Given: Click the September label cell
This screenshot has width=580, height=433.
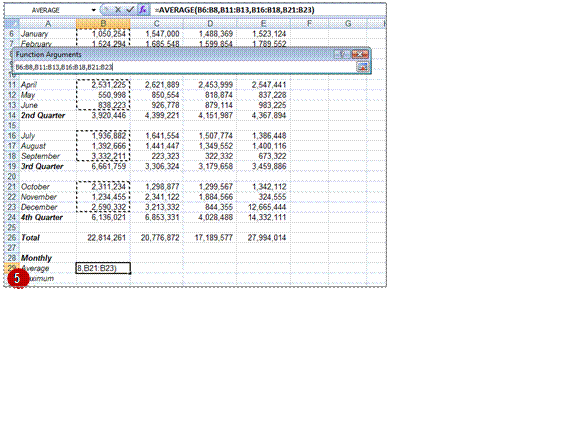Looking at the screenshot, I should pos(48,156).
